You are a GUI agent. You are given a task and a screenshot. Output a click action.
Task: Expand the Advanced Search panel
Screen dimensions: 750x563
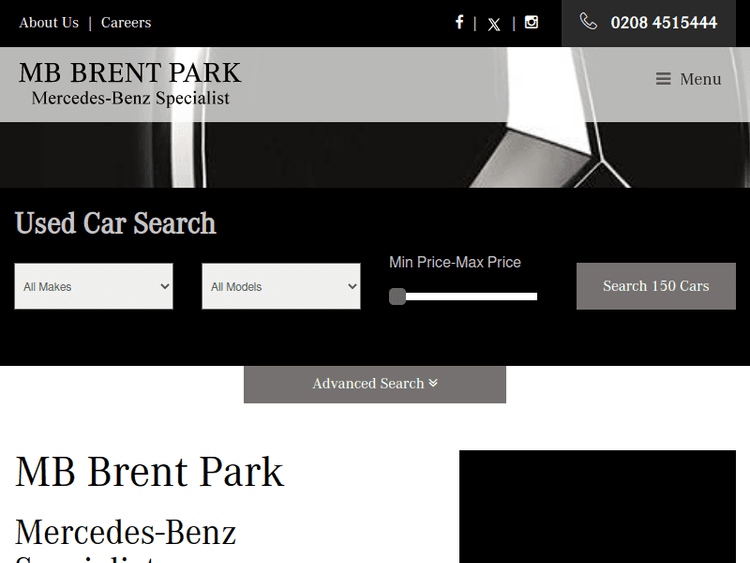click(x=375, y=384)
